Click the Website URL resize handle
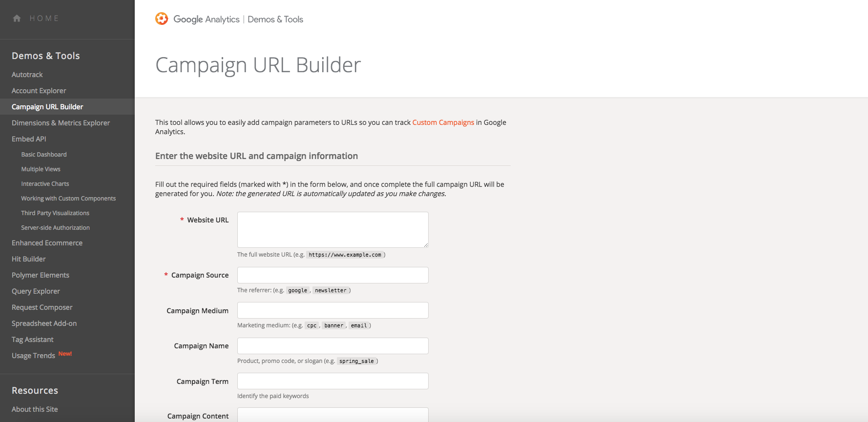The height and width of the screenshot is (422, 868). (426, 245)
